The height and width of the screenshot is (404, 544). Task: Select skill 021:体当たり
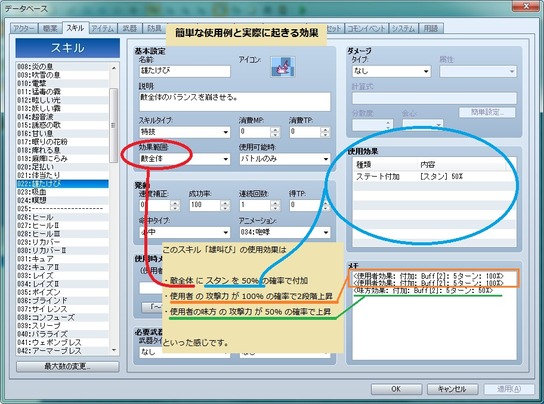(x=62, y=175)
